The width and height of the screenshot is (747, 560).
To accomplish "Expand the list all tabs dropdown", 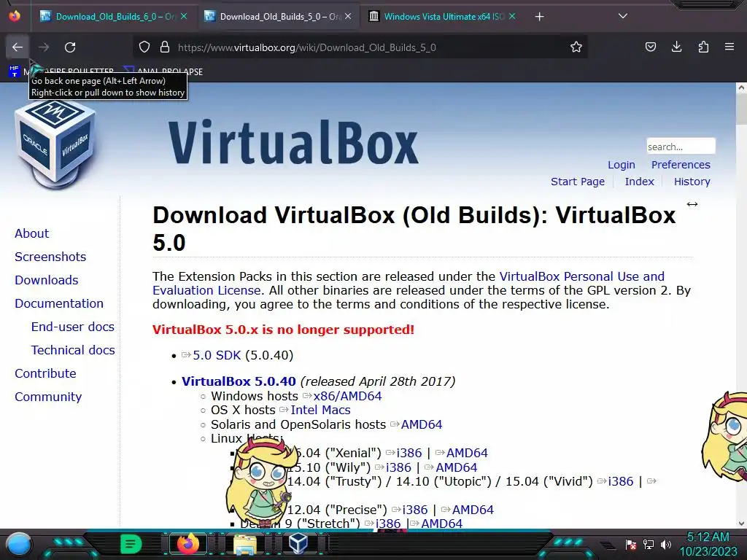I will click(x=623, y=16).
